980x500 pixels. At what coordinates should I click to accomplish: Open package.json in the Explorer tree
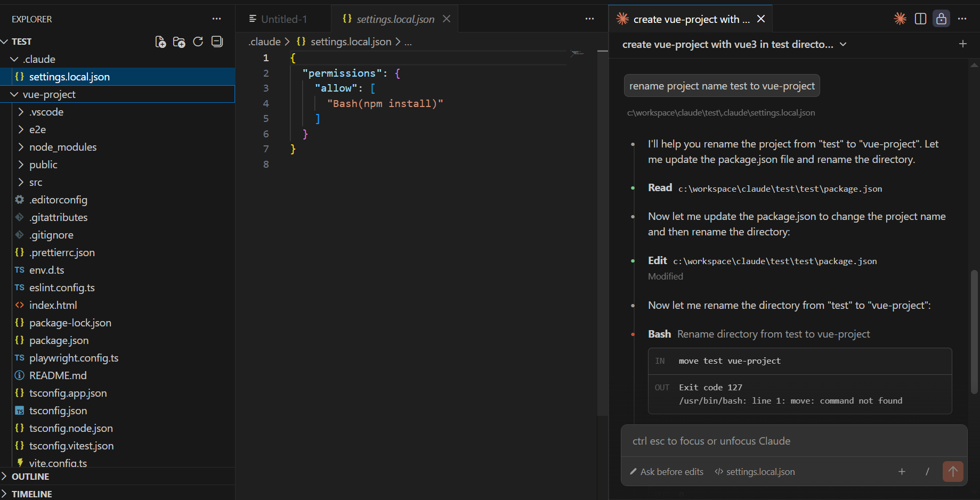pyautogui.click(x=117, y=340)
